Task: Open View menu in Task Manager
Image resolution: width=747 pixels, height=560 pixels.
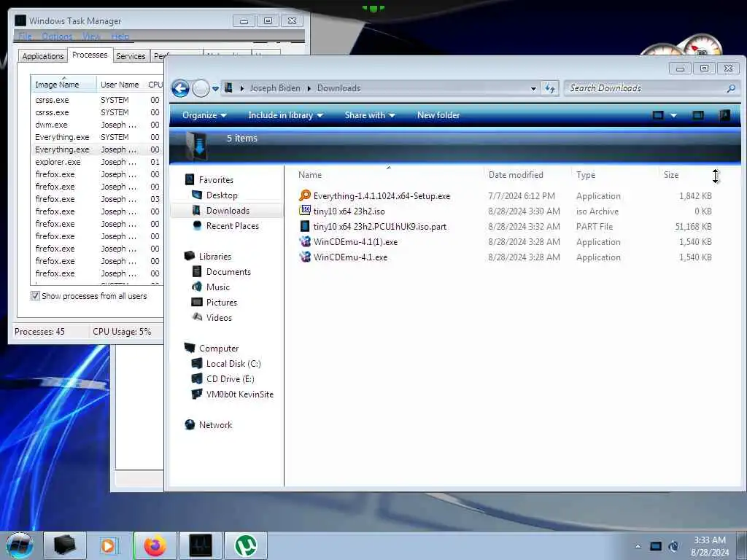Action: pyautogui.click(x=91, y=36)
